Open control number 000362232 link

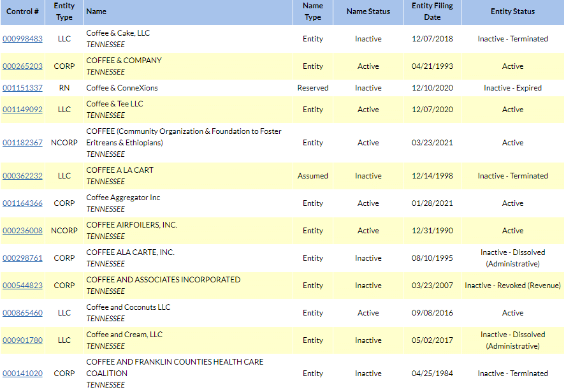(x=22, y=176)
